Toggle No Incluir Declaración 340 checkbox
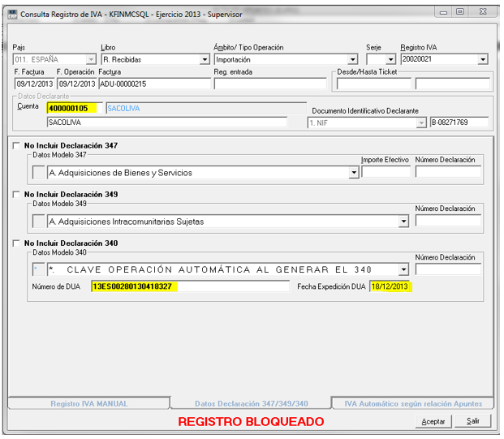Image resolution: width=504 pixels, height=439 pixels. [x=17, y=243]
